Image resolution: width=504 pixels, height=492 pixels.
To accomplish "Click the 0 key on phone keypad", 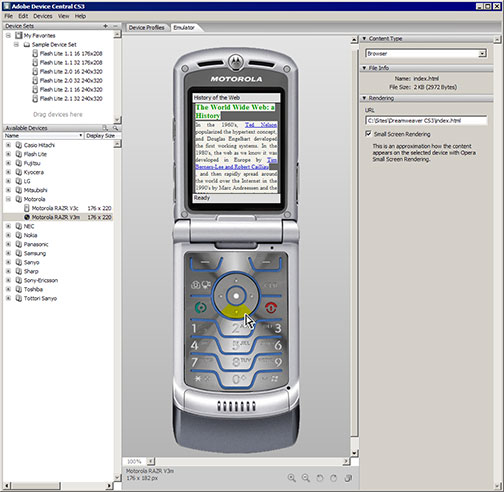I will pyautogui.click(x=237, y=379).
